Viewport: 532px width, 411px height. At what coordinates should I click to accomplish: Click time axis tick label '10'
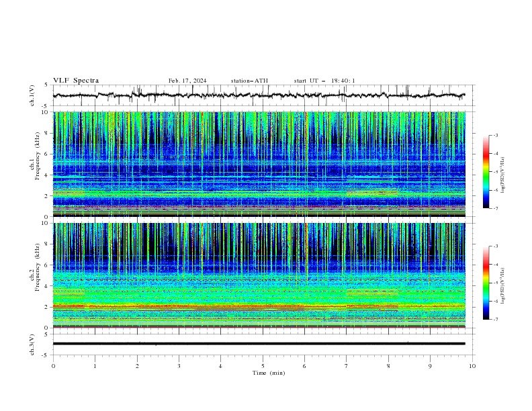click(x=472, y=366)
